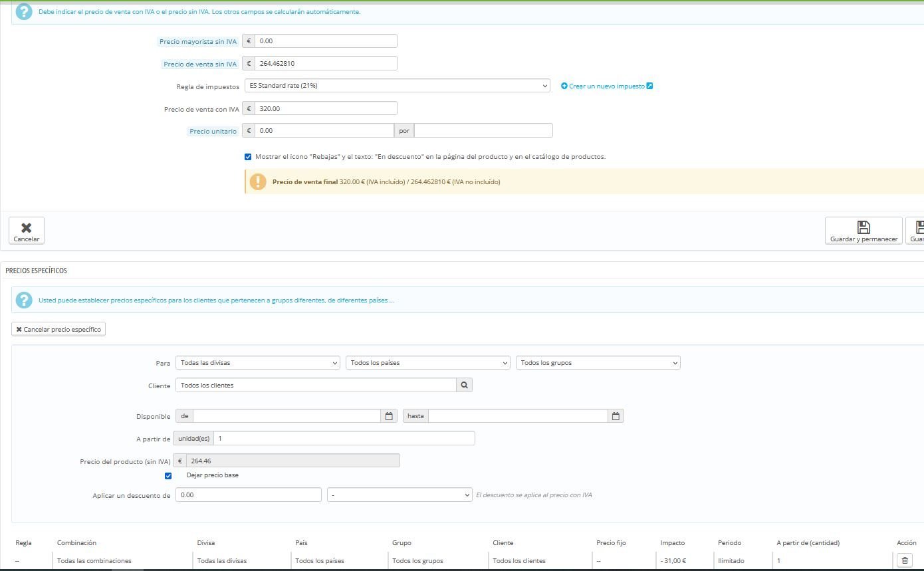Click the help question mark icon above Precios específicos form

23,300
